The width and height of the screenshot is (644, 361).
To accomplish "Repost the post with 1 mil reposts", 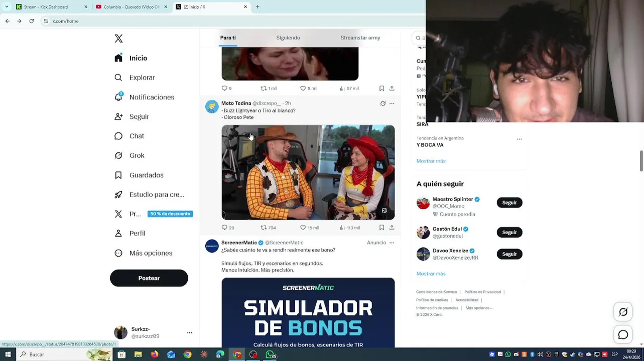I will click(269, 88).
